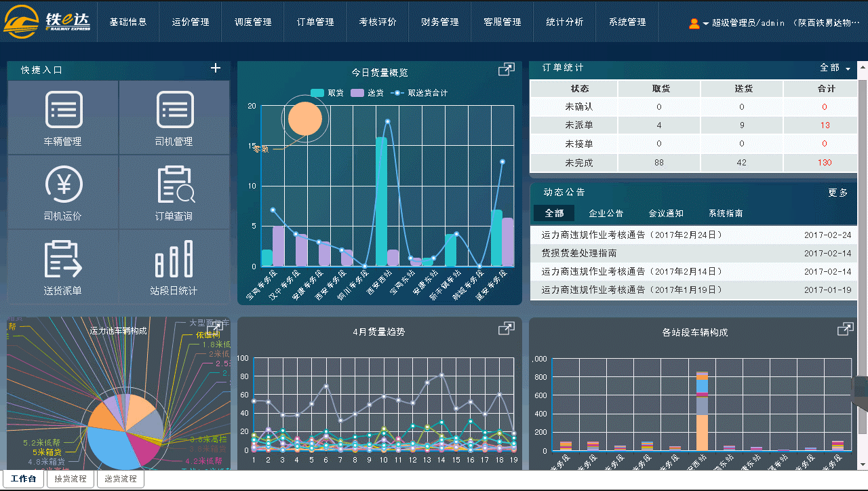
Task: Open the 全部 dropdown in 订单统计
Action: (835, 68)
